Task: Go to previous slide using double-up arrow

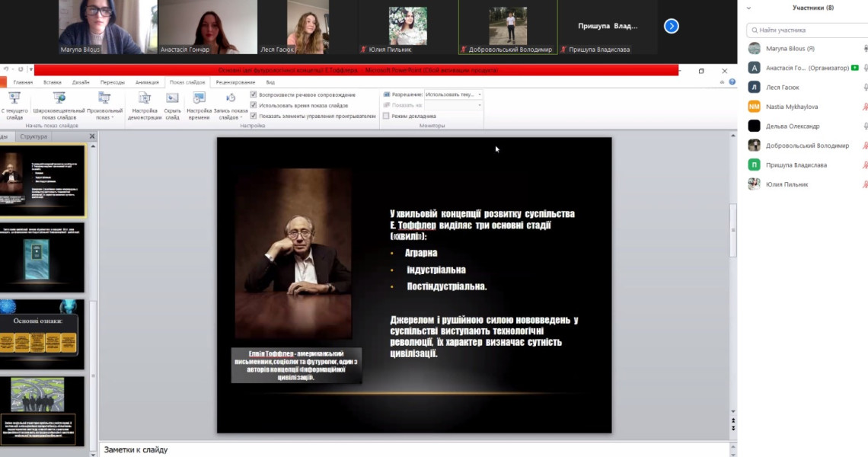Action: [x=733, y=421]
